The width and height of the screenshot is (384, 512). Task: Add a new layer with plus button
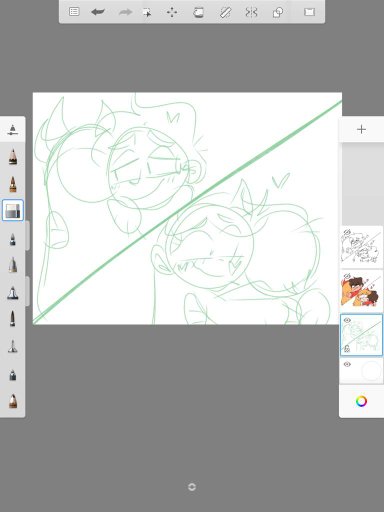click(x=361, y=129)
